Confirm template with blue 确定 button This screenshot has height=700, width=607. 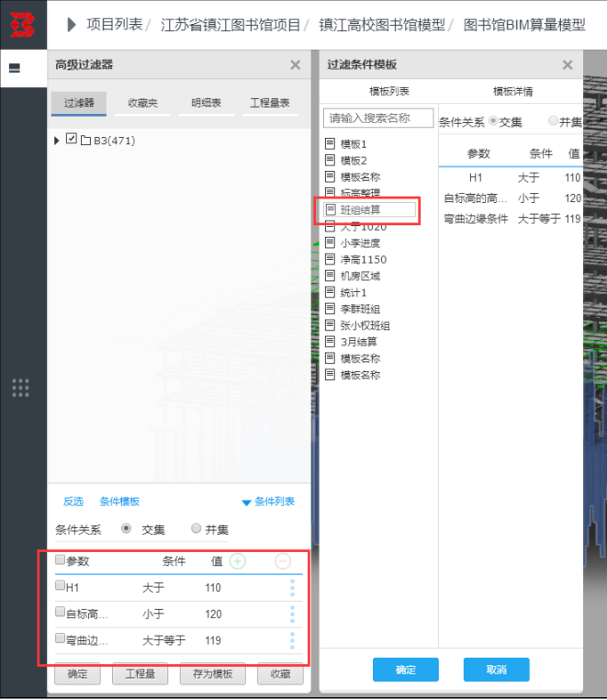pyautogui.click(x=406, y=670)
